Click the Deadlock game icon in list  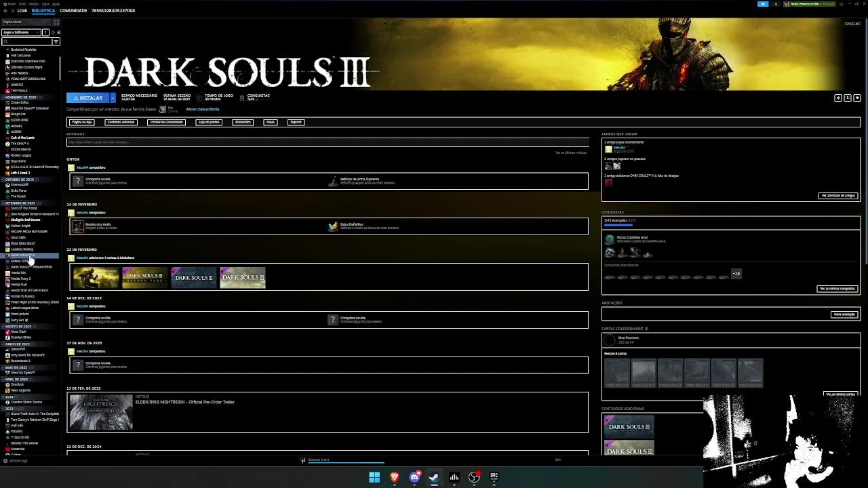pyautogui.click(x=7, y=384)
